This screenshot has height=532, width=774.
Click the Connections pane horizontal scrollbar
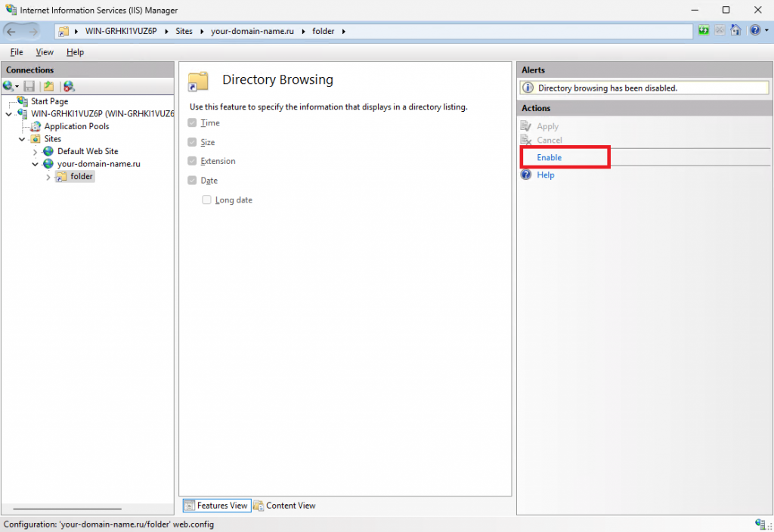coord(67,509)
